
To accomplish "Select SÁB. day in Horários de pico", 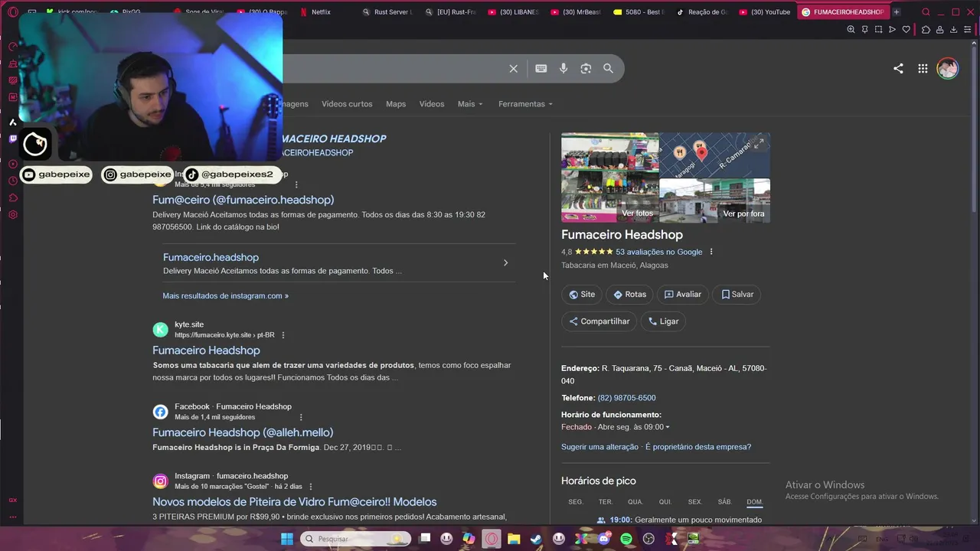I will point(725,502).
